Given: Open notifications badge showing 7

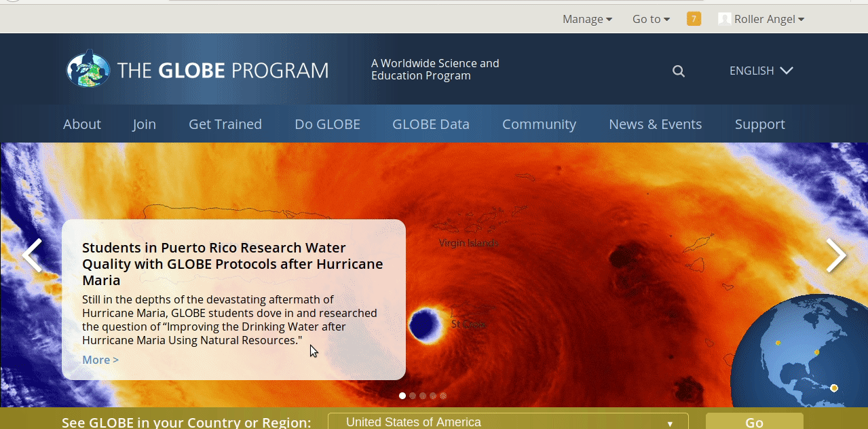Looking at the screenshot, I should [694, 19].
